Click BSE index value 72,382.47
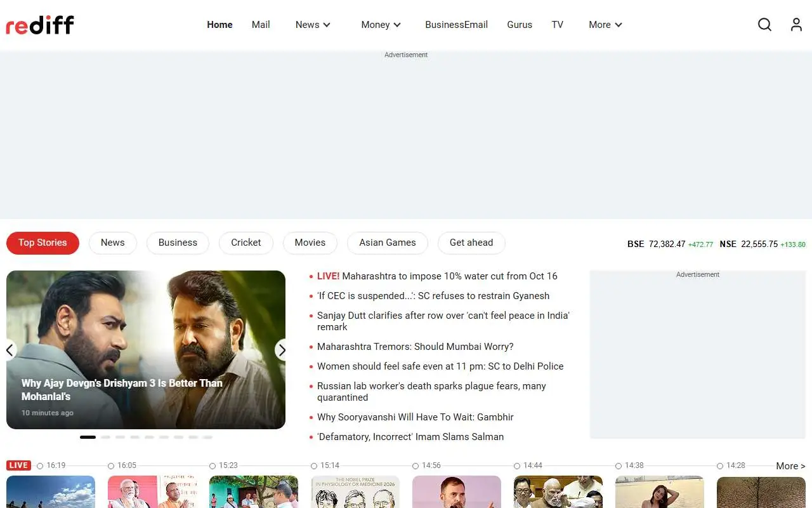This screenshot has height=508, width=812. (x=667, y=244)
